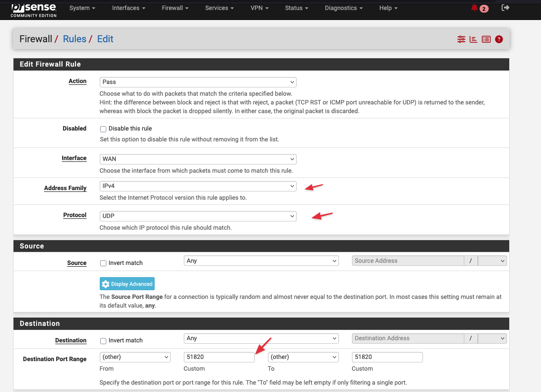Click the logout icon in top bar
The width and height of the screenshot is (541, 392).
click(505, 8)
